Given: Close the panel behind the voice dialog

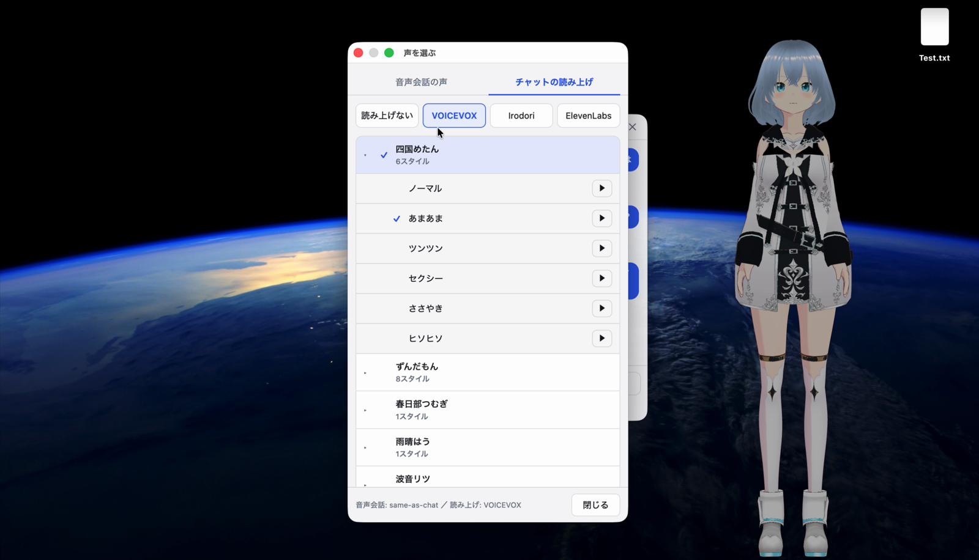Looking at the screenshot, I should click(633, 127).
